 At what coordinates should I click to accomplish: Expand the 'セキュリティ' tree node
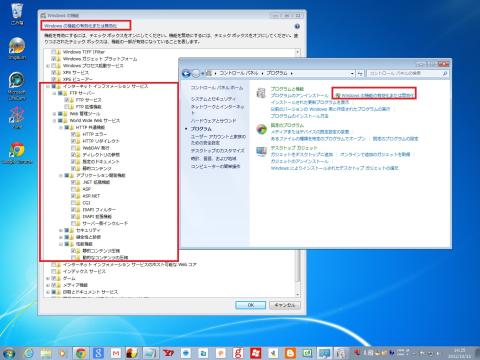point(61,230)
